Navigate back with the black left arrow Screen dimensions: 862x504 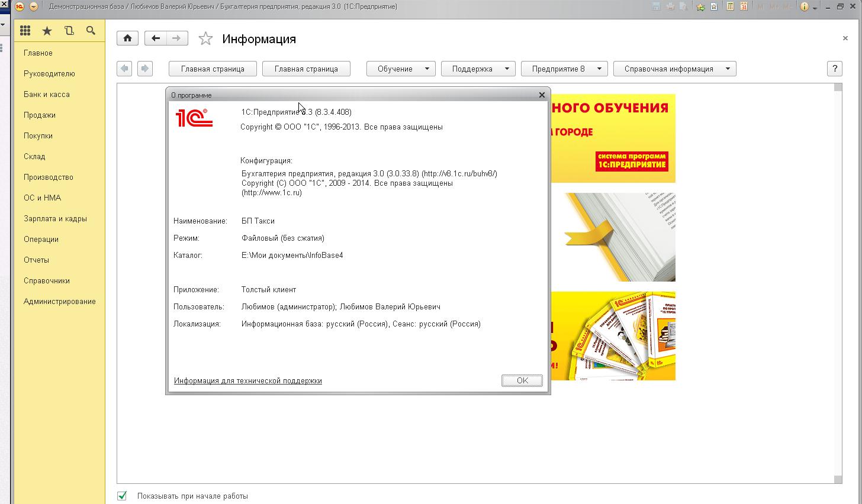pos(155,38)
